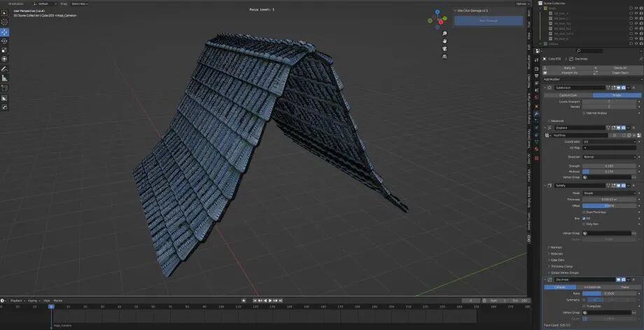The height and width of the screenshot is (330, 644).
Task: Open the Render properties tab icon
Action: (536, 69)
